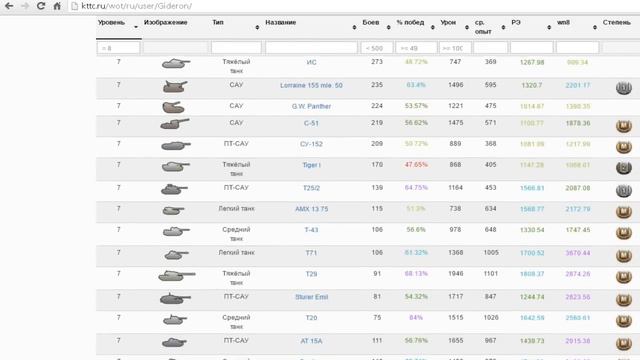Sort table by РЭ column
640x360 pixels.
531,27
